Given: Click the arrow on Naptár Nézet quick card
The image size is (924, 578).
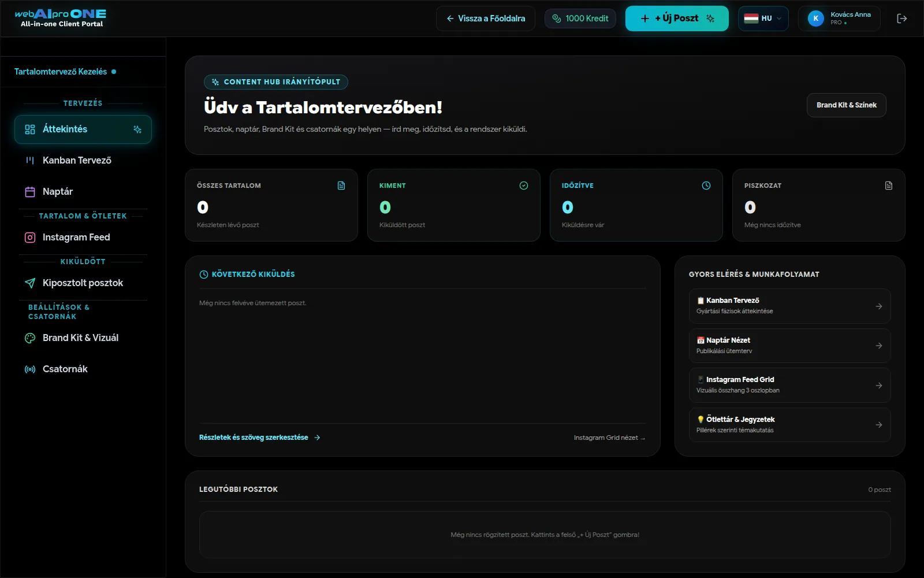Looking at the screenshot, I should [x=878, y=346].
